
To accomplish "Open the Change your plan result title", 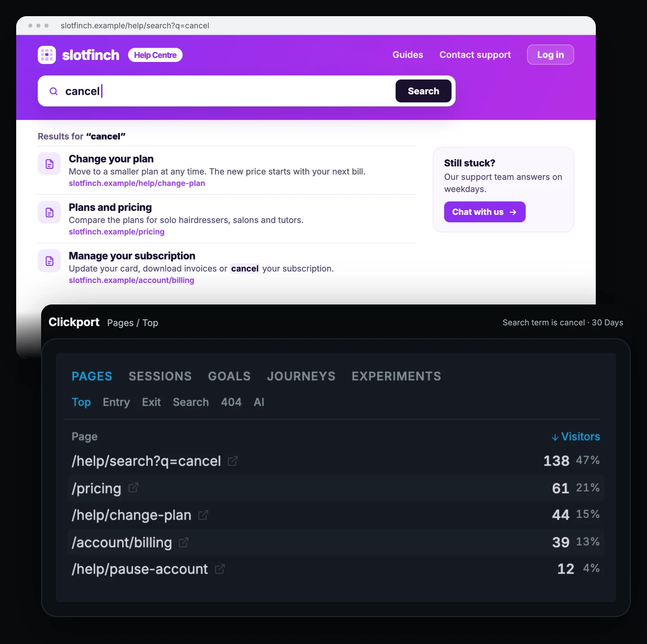I will click(x=111, y=159).
